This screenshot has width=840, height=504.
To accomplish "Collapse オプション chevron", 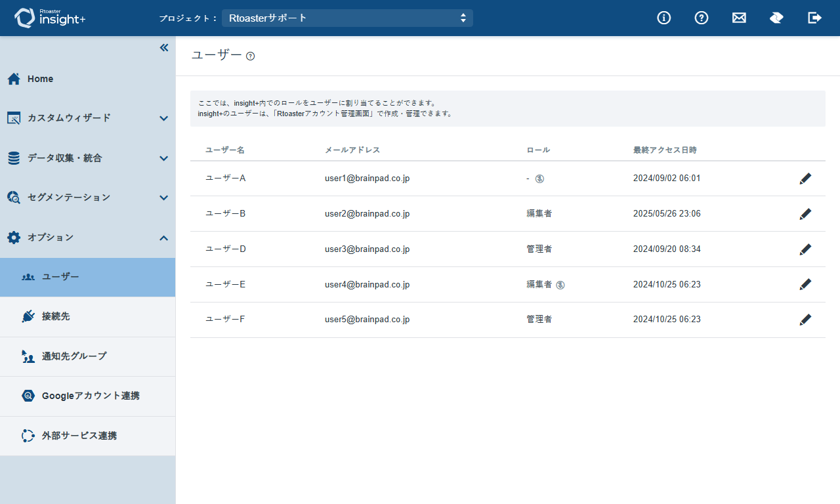I will coord(164,238).
